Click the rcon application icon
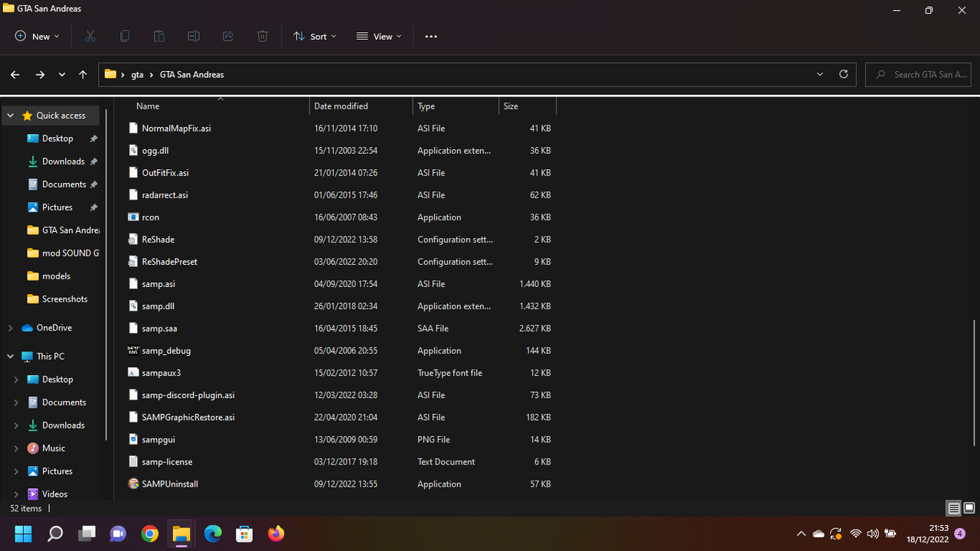980x551 pixels. [x=133, y=217]
